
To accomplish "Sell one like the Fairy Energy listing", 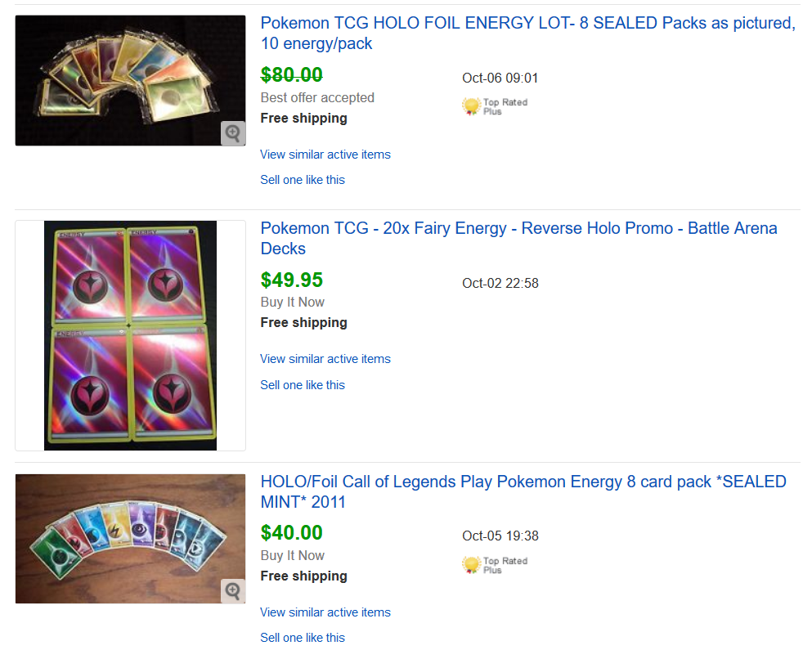I will tap(303, 385).
